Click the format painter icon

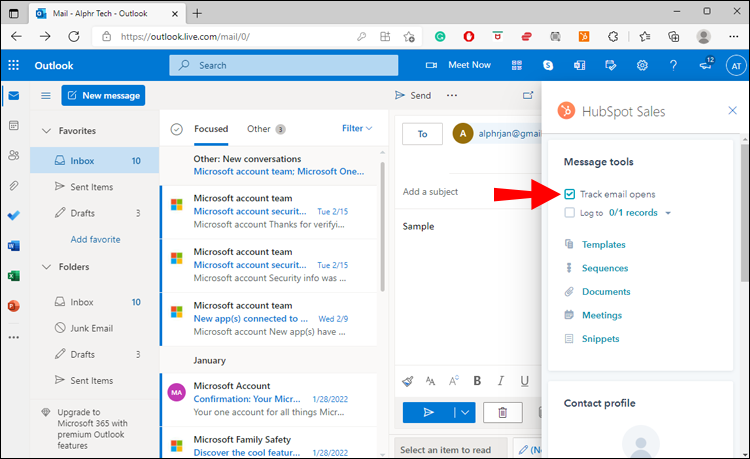tap(408, 381)
